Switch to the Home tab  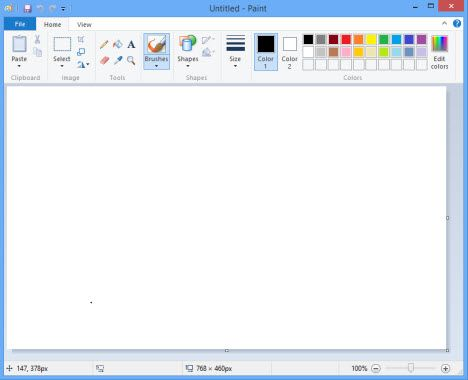[52, 24]
